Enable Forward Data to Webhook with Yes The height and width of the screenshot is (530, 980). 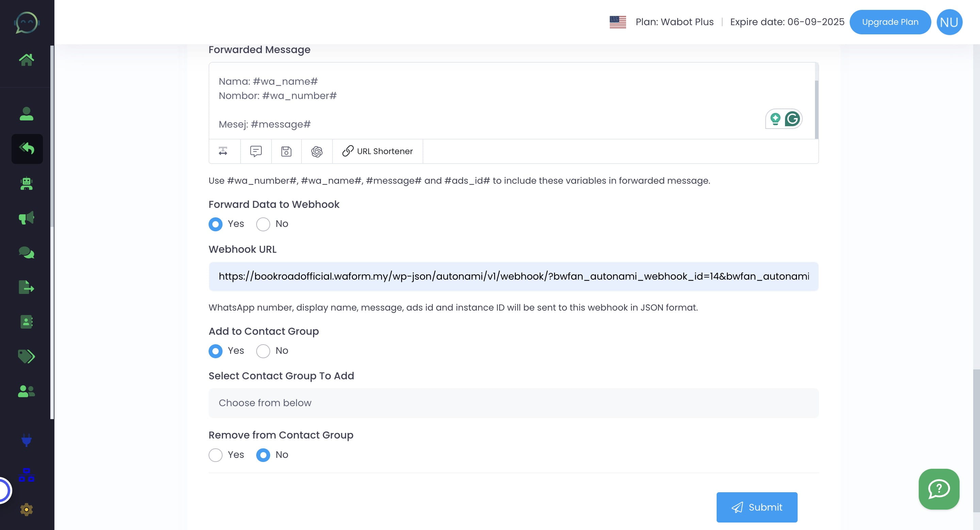[x=215, y=224]
